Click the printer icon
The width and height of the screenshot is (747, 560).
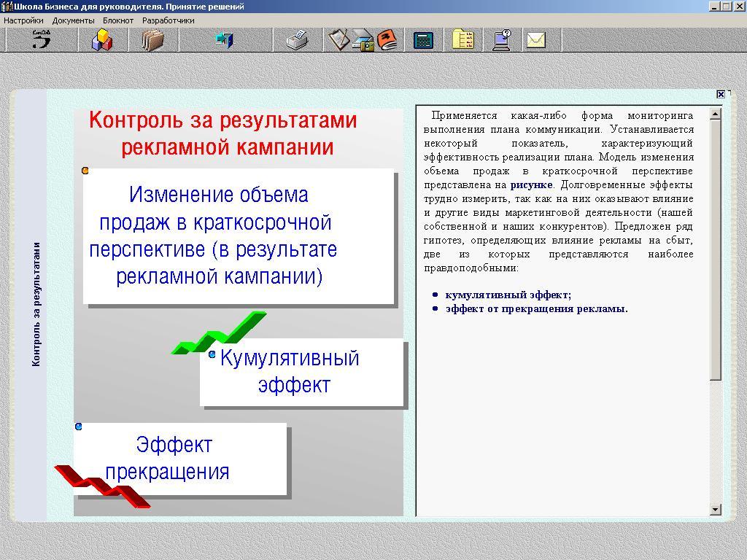[x=298, y=40]
